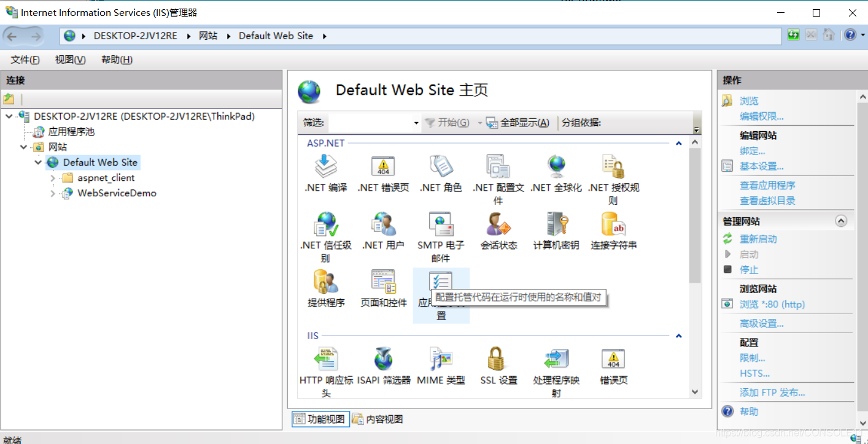Expand the aspnet_client folder node

pyautogui.click(x=53, y=178)
